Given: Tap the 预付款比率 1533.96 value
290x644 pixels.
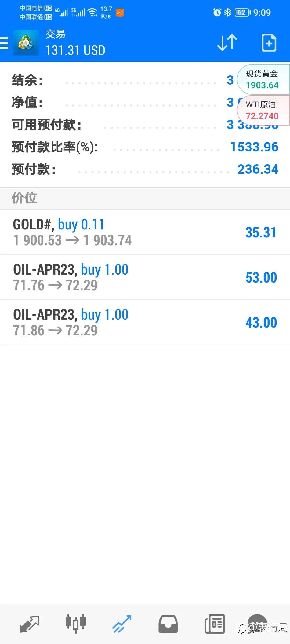Looking at the screenshot, I should tap(254, 147).
